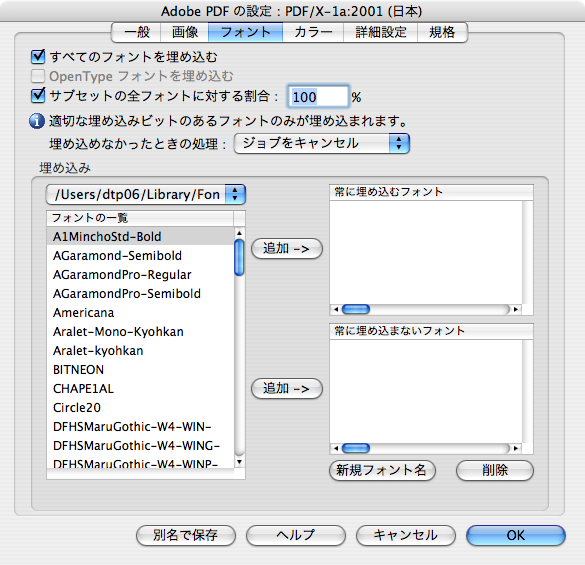
Task: Select AGaramond-Semibold font
Action: [x=140, y=256]
